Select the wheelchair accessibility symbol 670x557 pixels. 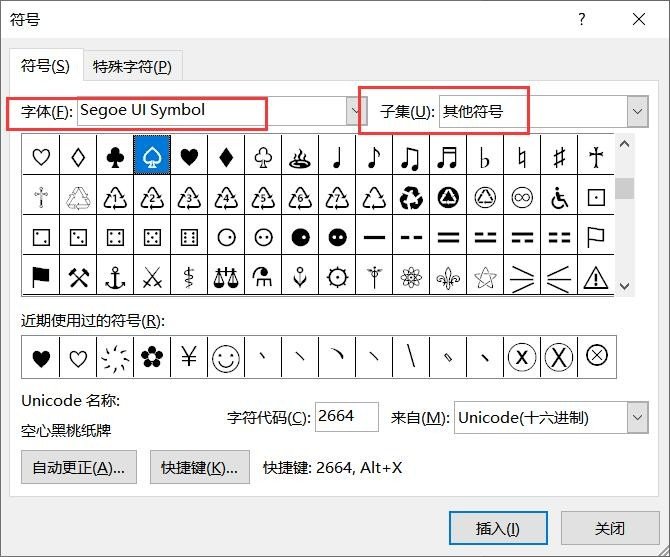click(x=559, y=196)
